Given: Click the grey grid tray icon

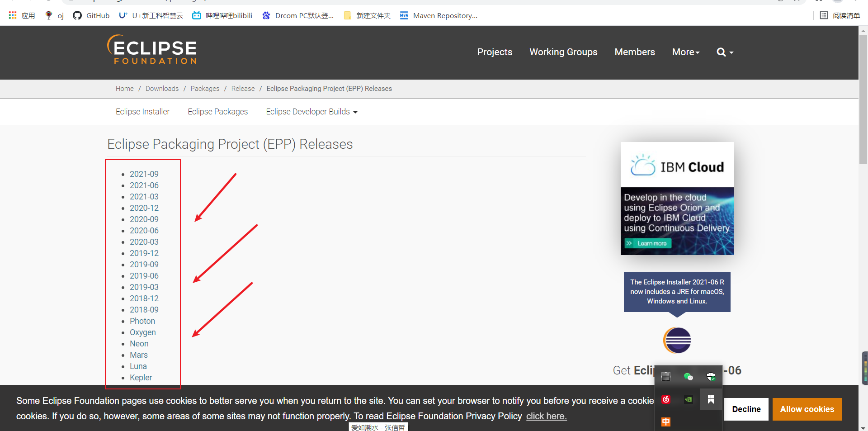Looking at the screenshot, I should 666,376.
